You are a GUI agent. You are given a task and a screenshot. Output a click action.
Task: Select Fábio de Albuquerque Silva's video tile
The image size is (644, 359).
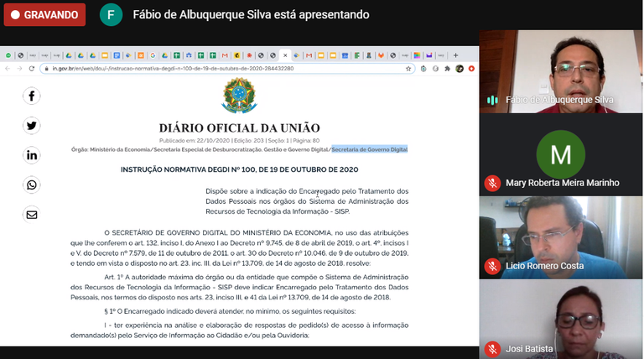coord(560,71)
